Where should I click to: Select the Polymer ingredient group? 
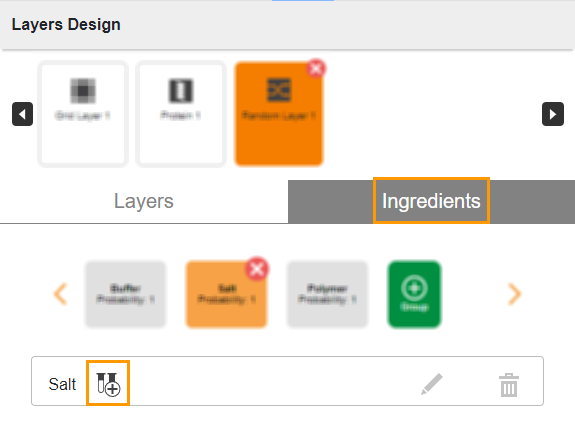point(327,294)
